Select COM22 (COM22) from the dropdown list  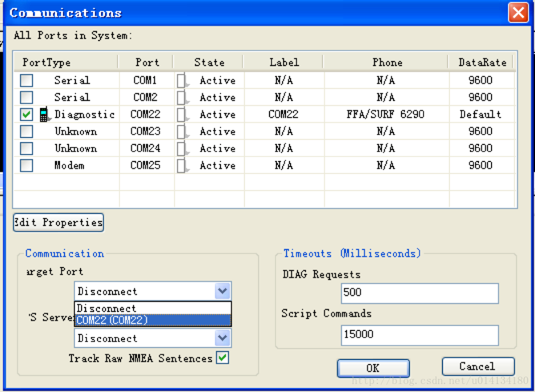(153, 320)
